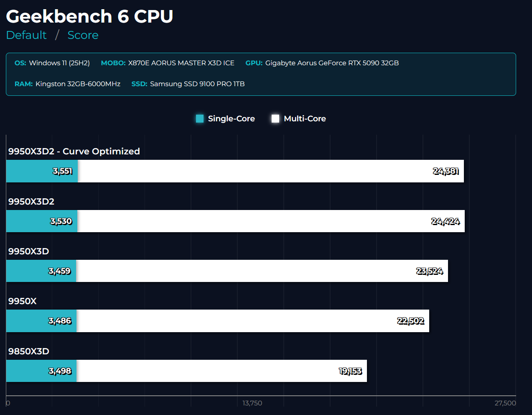Image resolution: width=532 pixels, height=415 pixels.
Task: Click the Geekbench 6 CPU heading
Action: pos(89,17)
